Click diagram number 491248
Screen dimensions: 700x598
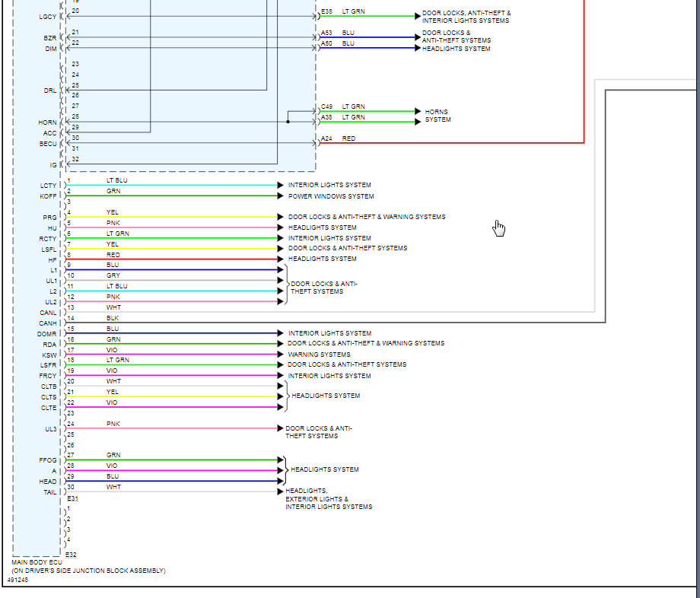pyautogui.click(x=17, y=581)
